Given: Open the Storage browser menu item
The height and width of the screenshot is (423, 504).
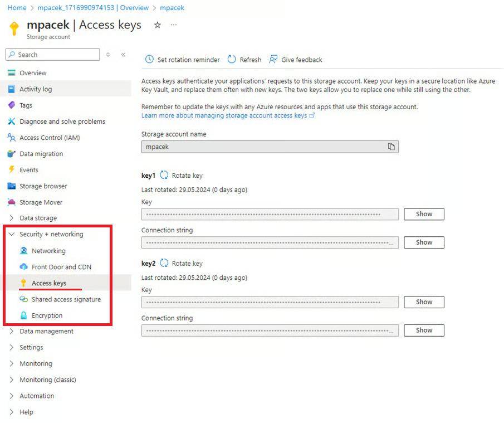Looking at the screenshot, I should pyautogui.click(x=43, y=186).
